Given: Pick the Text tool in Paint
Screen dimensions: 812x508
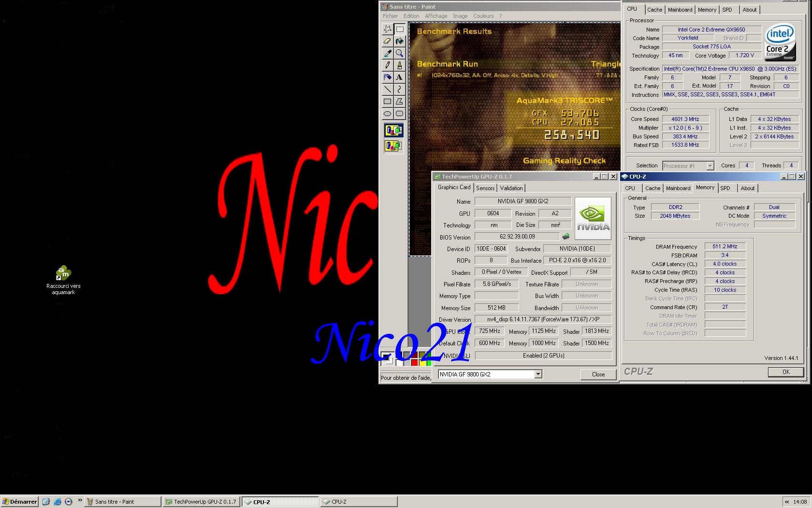Looking at the screenshot, I should [x=400, y=77].
